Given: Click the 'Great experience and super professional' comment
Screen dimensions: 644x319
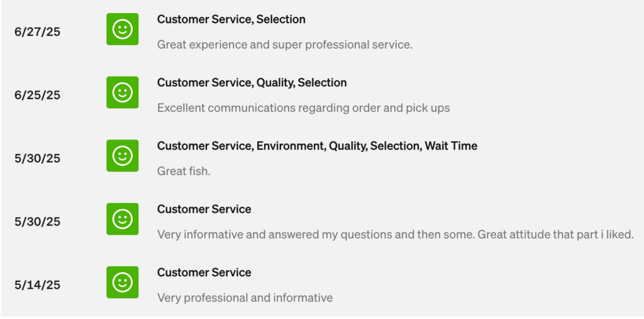Looking at the screenshot, I should click(284, 45).
